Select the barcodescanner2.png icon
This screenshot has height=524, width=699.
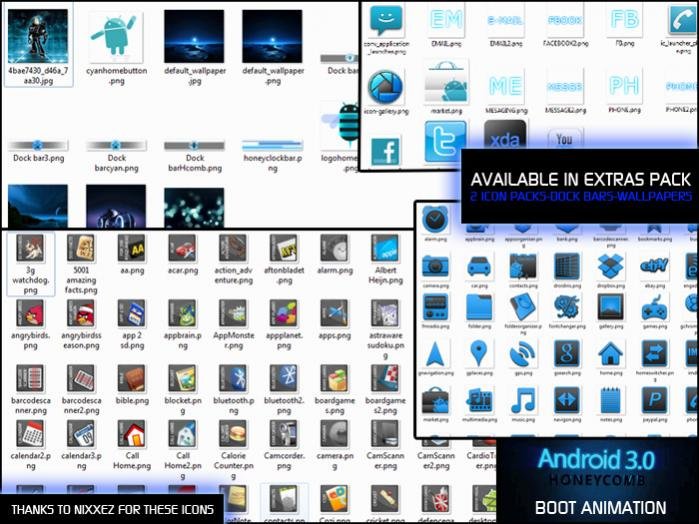[81, 378]
